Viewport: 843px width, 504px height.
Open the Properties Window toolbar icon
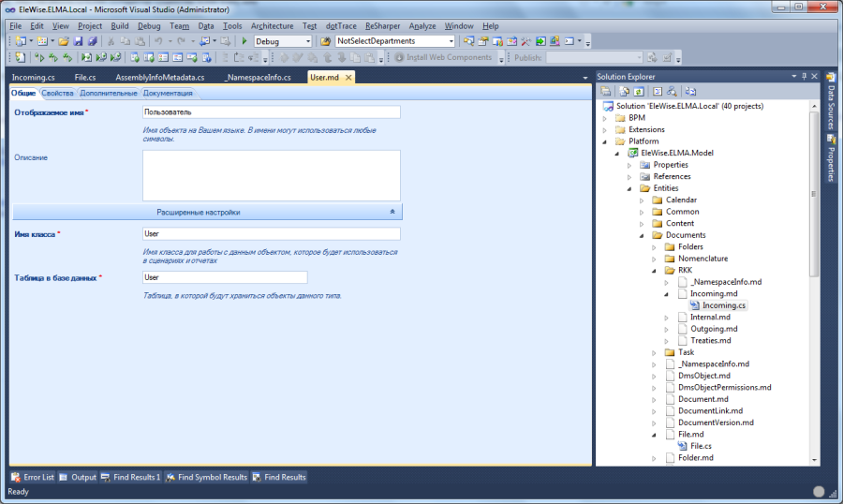(482, 41)
